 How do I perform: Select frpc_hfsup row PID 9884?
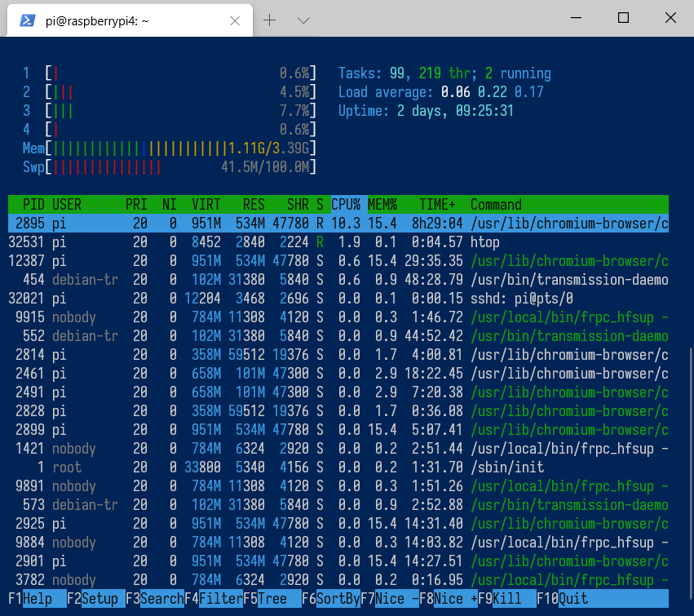[x=338, y=543]
